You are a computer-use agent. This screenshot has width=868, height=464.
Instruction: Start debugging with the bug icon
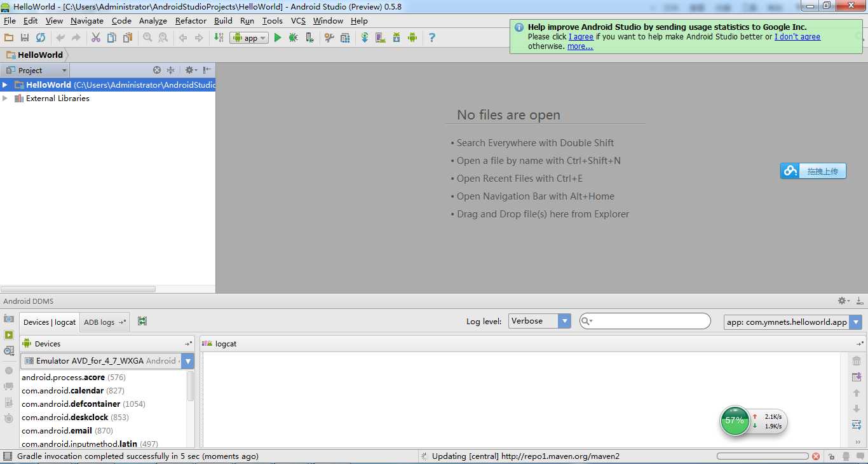293,38
